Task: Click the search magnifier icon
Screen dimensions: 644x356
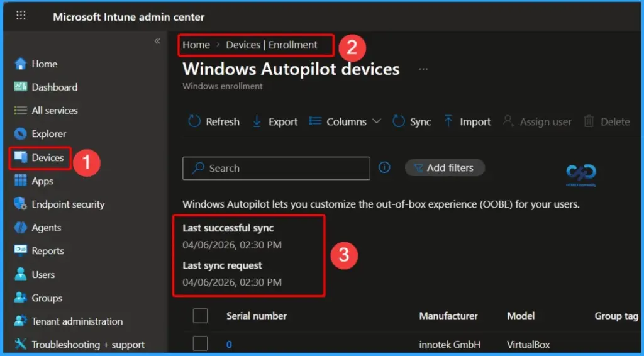Action: pyautogui.click(x=198, y=168)
